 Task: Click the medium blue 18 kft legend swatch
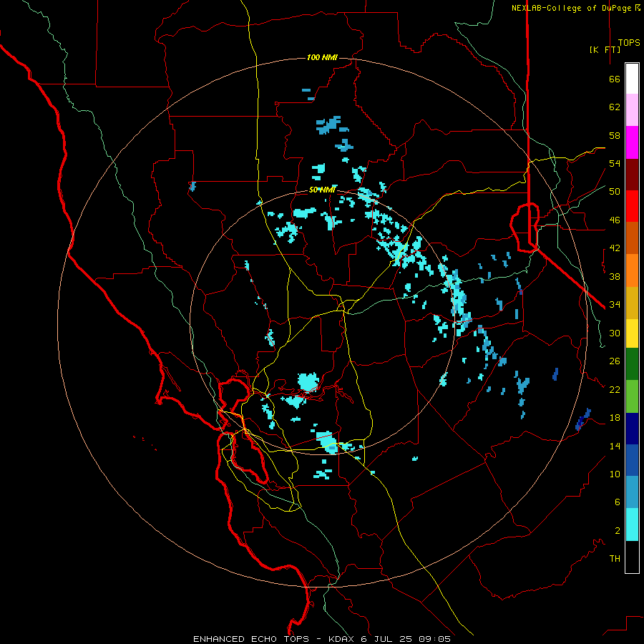coord(632,460)
